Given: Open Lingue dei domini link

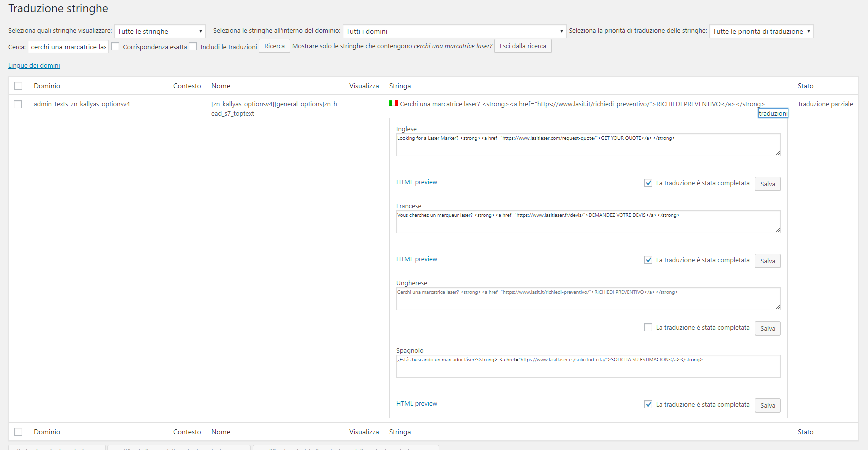Looking at the screenshot, I should point(34,66).
